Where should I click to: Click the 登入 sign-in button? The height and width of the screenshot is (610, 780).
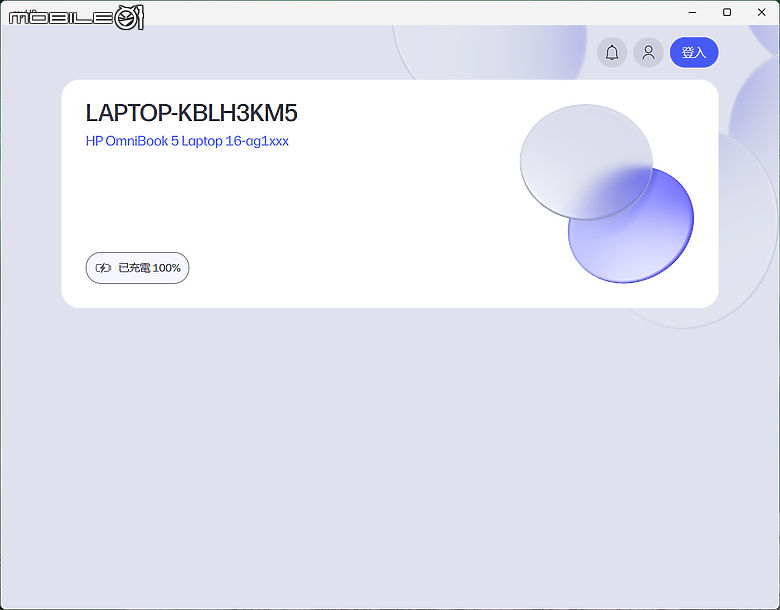694,52
